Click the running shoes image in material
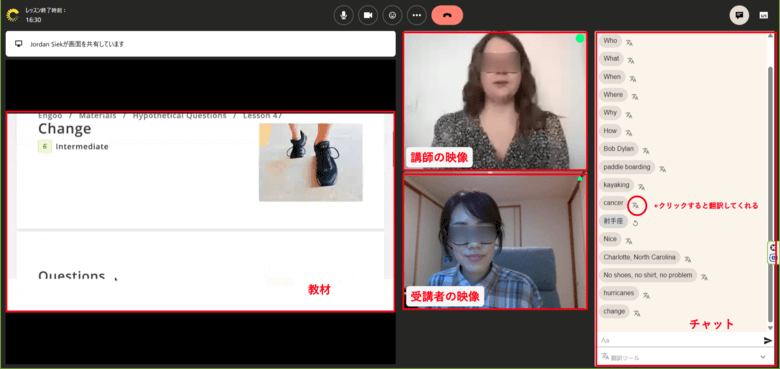 click(x=311, y=162)
